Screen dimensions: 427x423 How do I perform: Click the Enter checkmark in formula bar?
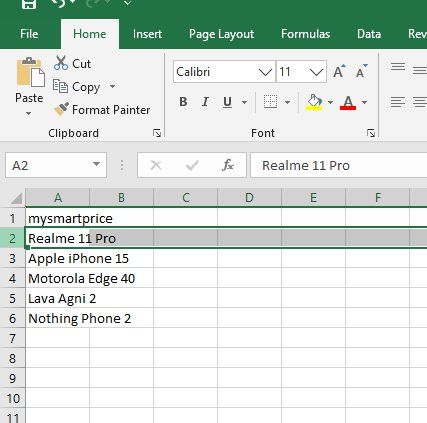[x=192, y=165]
